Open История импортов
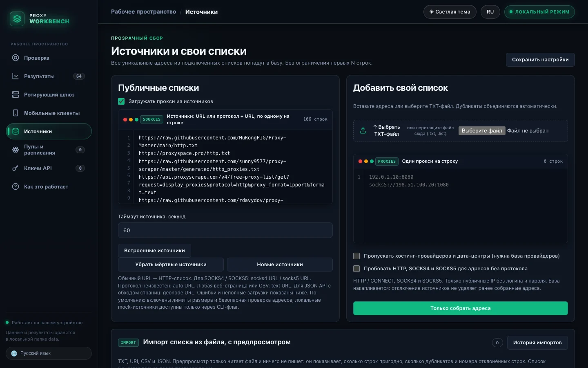 (537, 343)
